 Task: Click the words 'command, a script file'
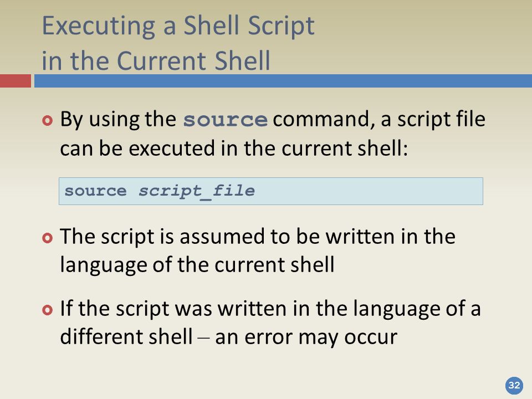[379, 120]
